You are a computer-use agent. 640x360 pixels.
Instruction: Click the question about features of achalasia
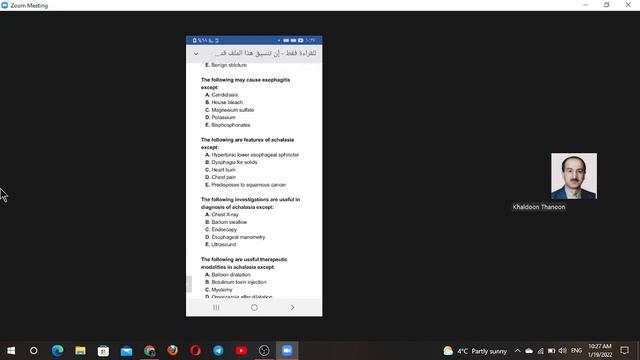(247, 143)
